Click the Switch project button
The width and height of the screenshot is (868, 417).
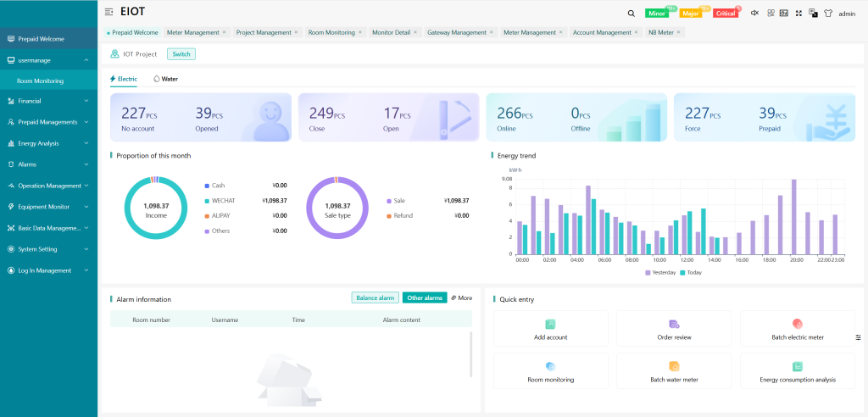pyautogui.click(x=181, y=54)
